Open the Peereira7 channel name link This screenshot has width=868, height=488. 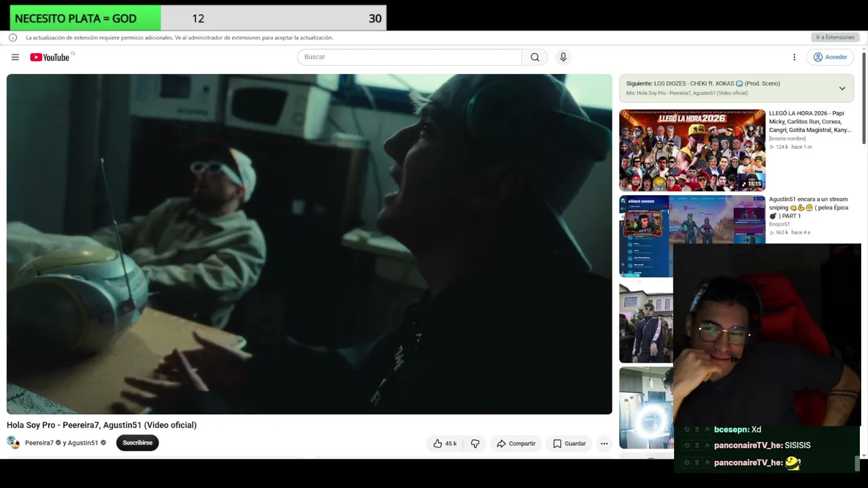[x=39, y=443]
